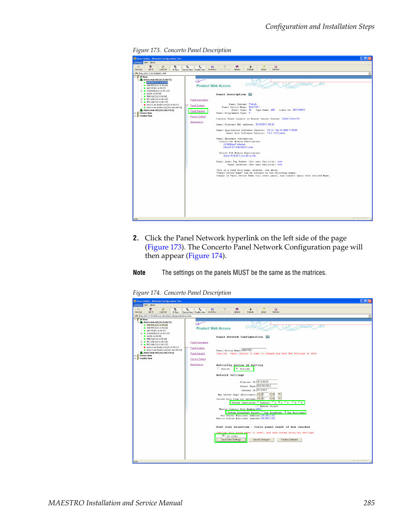Viewport: 411px width, 532px height.
Task: Click Load SW icon in Figure 174 toolbar
Action: 163,310
